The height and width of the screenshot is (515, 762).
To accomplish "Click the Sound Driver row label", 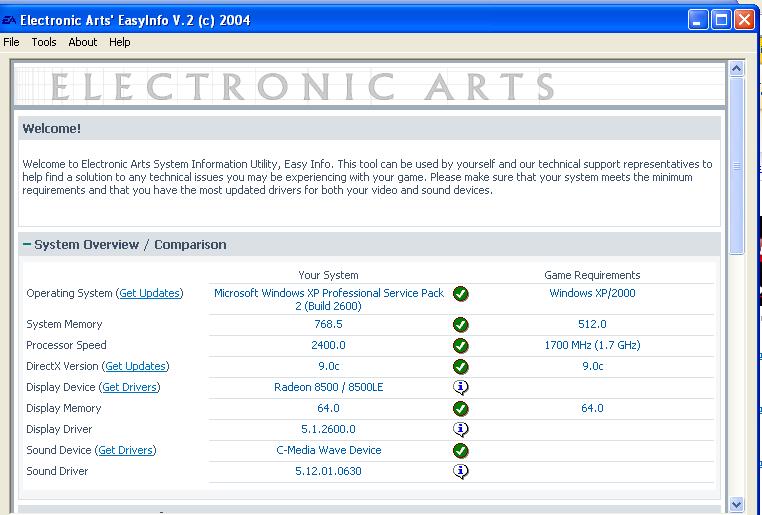I will click(x=57, y=471).
